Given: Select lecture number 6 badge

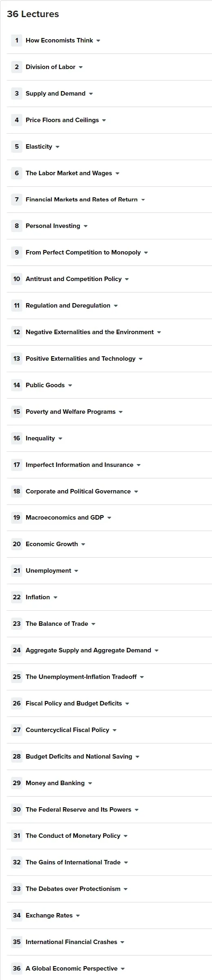Looking at the screenshot, I should 17,173.
